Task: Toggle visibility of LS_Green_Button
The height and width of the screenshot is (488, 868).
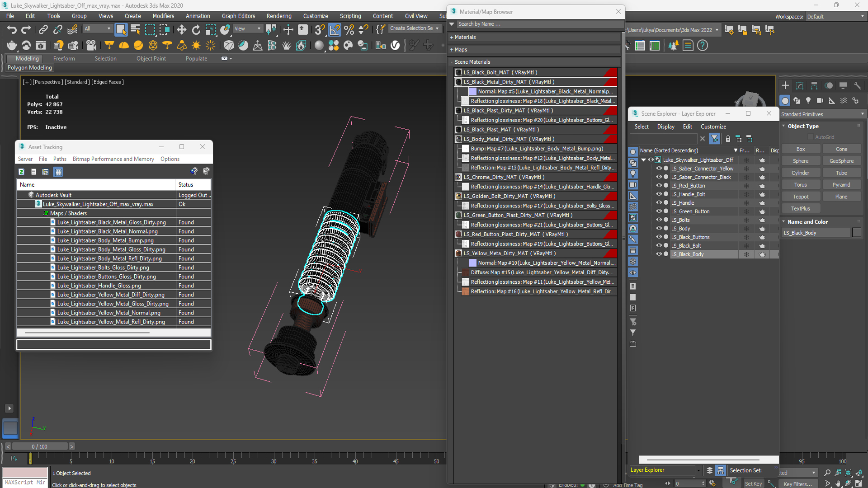Action: [659, 211]
